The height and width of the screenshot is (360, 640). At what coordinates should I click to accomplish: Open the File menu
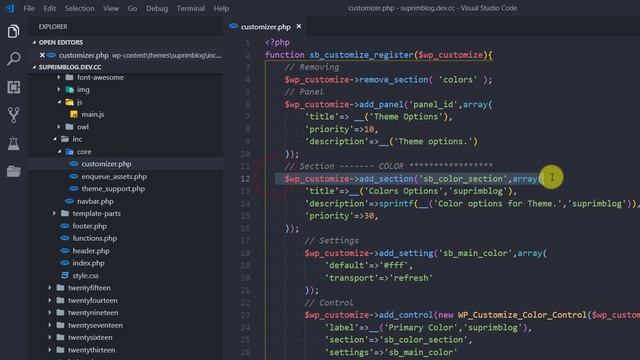(x=29, y=8)
